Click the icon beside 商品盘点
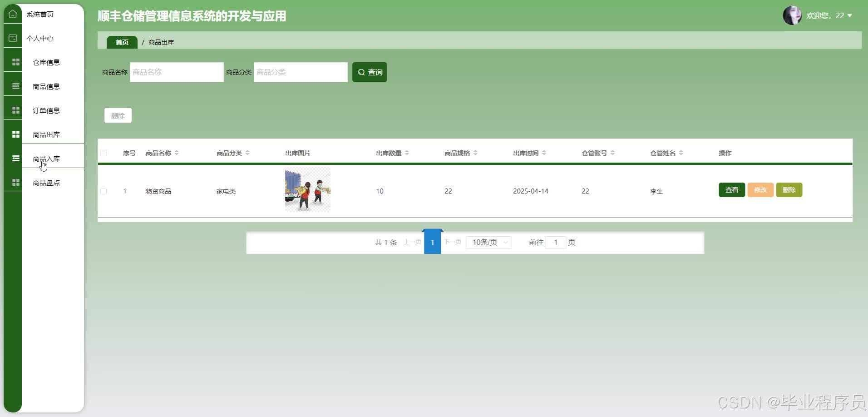The width and height of the screenshot is (868, 417). [x=16, y=182]
